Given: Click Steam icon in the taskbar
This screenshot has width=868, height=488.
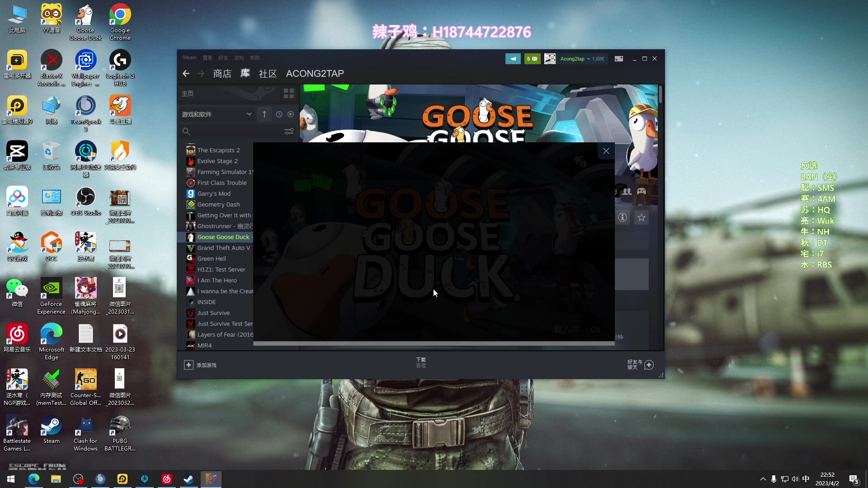Looking at the screenshot, I should pos(189,479).
